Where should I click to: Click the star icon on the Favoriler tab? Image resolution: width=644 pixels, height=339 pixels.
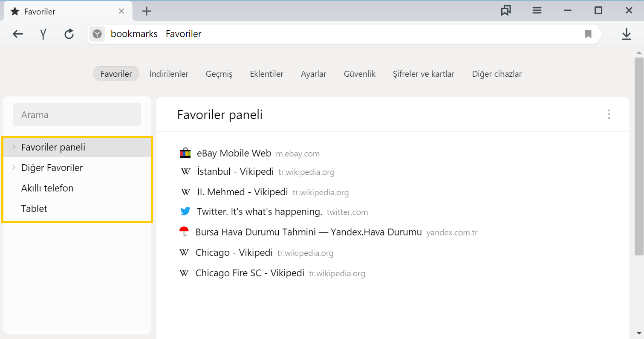[x=15, y=12]
